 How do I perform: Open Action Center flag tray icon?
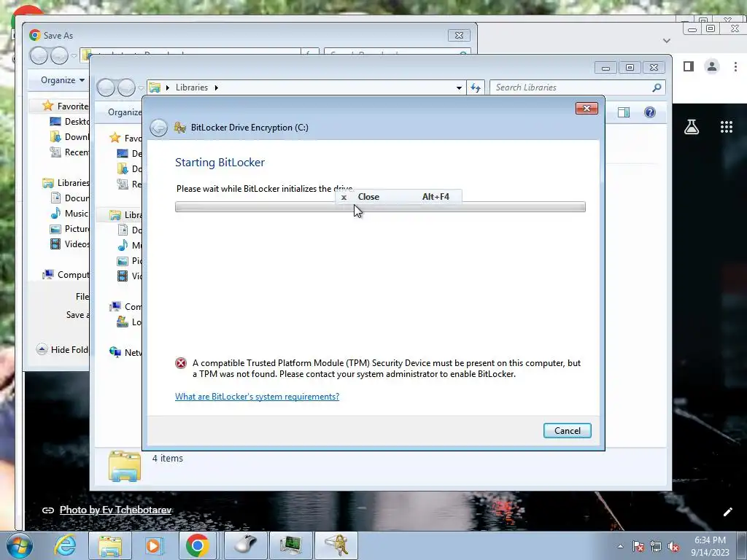(638, 546)
